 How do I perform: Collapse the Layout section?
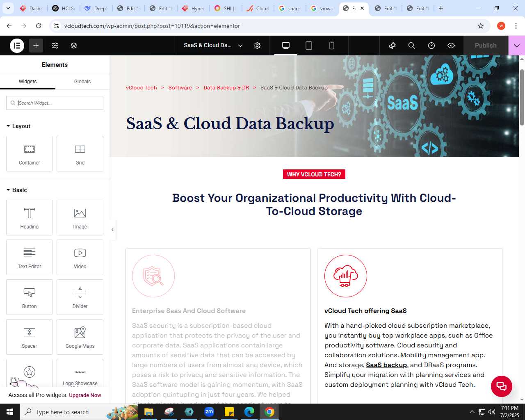pos(18,126)
